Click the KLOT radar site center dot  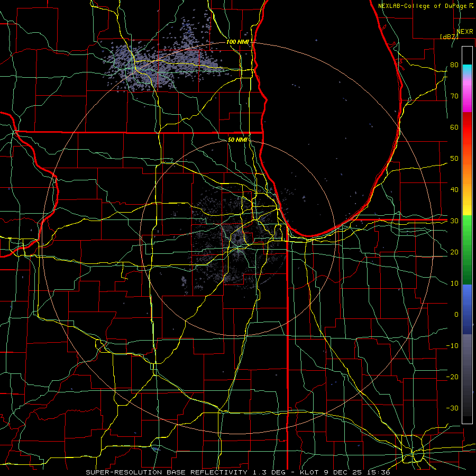(237, 239)
